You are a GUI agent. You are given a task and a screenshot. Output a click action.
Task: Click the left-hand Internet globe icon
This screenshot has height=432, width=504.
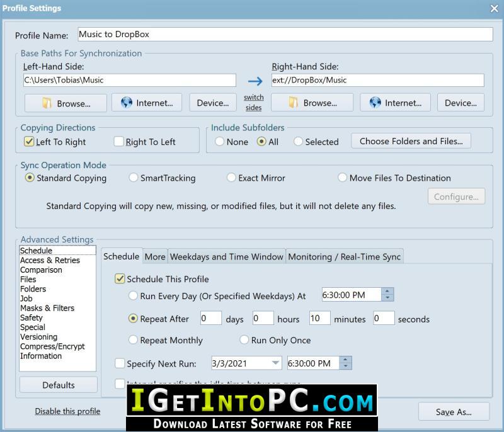click(127, 103)
